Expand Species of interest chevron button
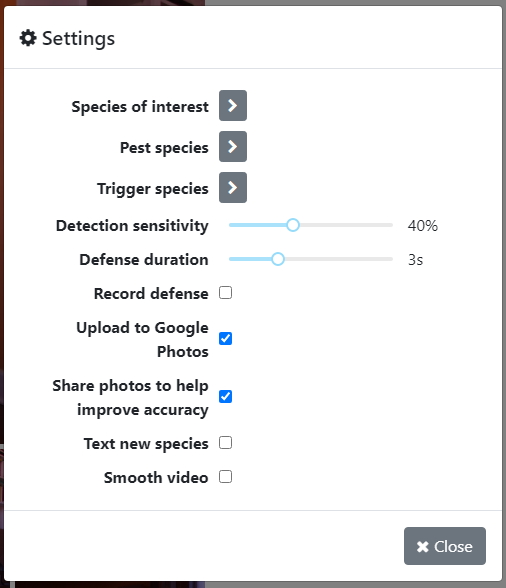This screenshot has height=588, width=506. 233,105
